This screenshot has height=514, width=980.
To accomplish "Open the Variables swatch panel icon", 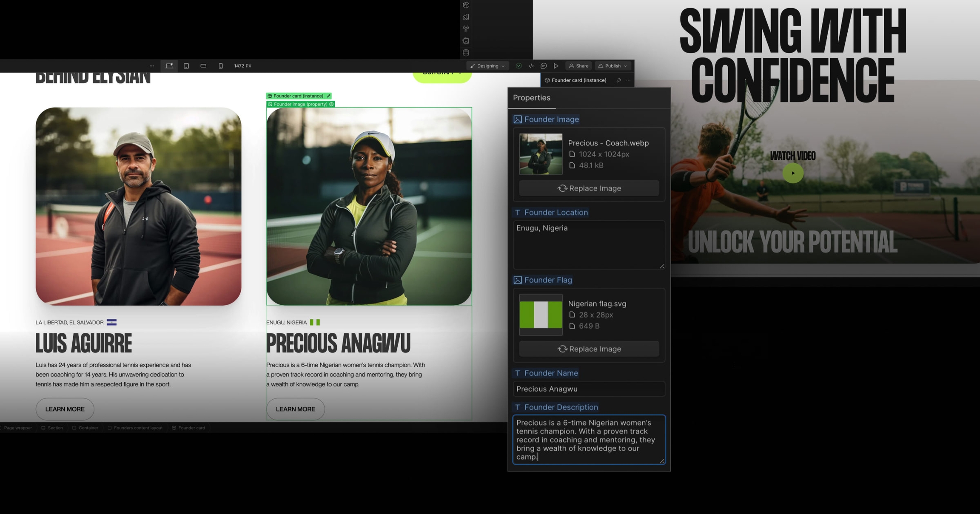I will (466, 17).
